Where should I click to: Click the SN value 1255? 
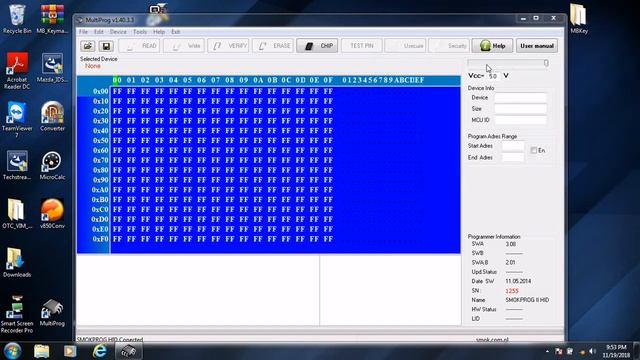pos(512,291)
